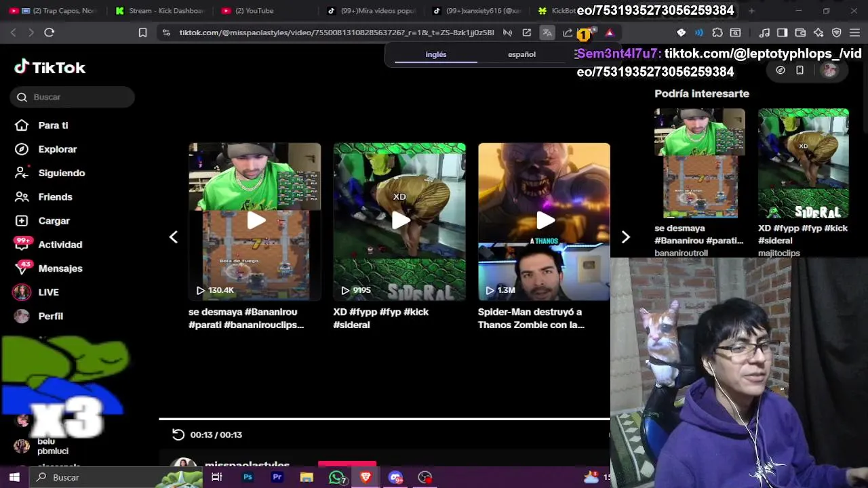Image resolution: width=868 pixels, height=488 pixels.
Task: Open the misspaolastyles profile avatar
Action: click(183, 463)
